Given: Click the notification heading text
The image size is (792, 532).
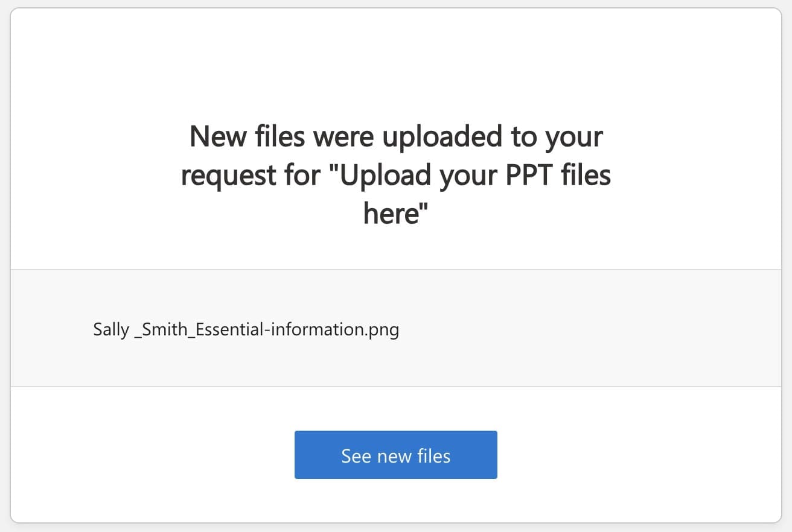Looking at the screenshot, I should click(x=395, y=175).
